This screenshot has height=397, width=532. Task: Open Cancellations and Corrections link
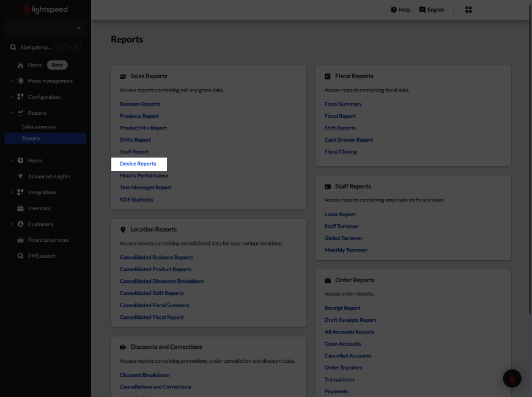(x=155, y=387)
